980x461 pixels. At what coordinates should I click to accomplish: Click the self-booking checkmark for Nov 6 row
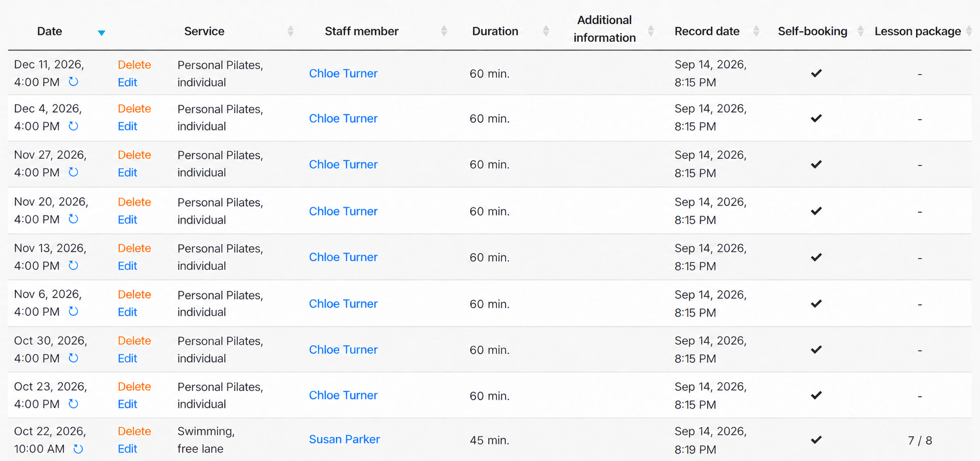tap(816, 303)
